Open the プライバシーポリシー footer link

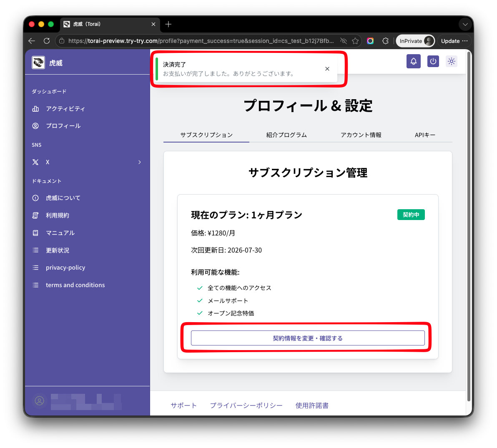pos(246,405)
